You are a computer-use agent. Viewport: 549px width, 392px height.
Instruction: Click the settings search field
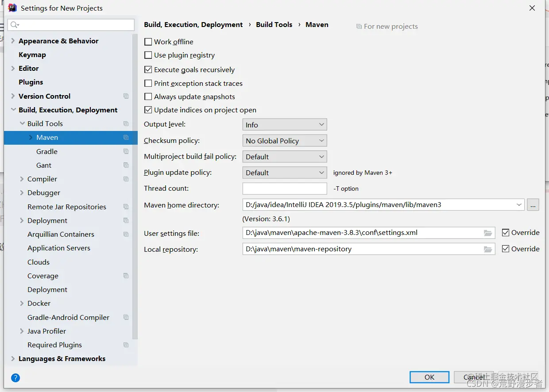[x=71, y=25]
